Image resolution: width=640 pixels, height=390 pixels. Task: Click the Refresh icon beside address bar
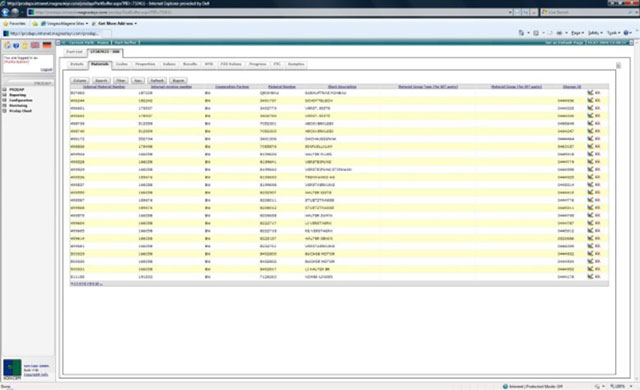pos(526,12)
